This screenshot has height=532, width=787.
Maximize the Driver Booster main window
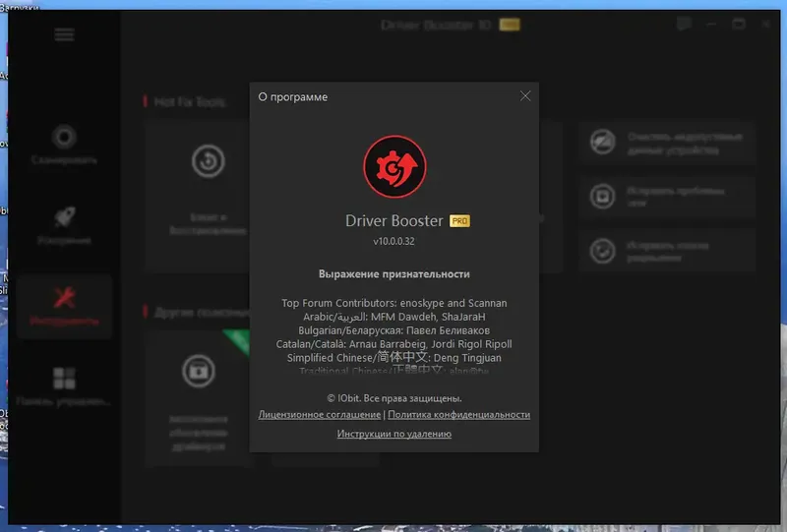pyautogui.click(x=739, y=24)
